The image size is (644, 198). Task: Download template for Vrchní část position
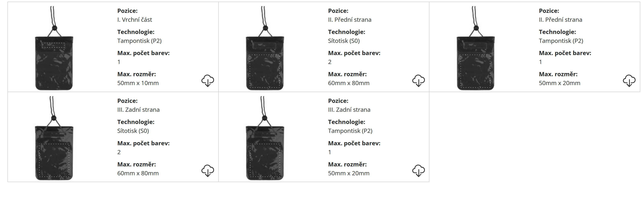click(208, 81)
